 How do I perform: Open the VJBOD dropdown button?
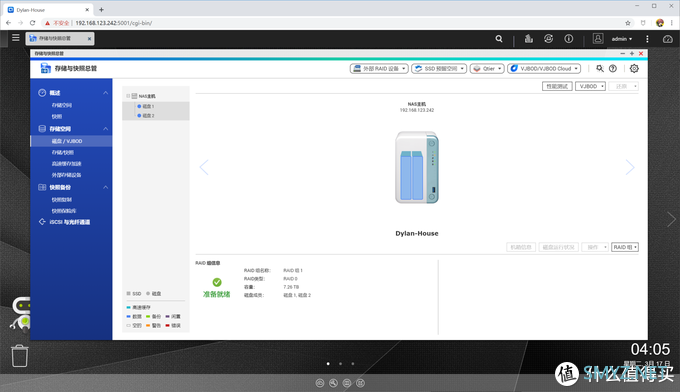[x=590, y=86]
